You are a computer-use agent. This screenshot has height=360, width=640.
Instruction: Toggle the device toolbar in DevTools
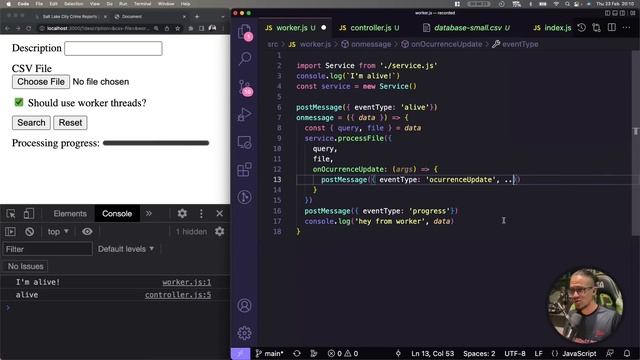pos(29,213)
